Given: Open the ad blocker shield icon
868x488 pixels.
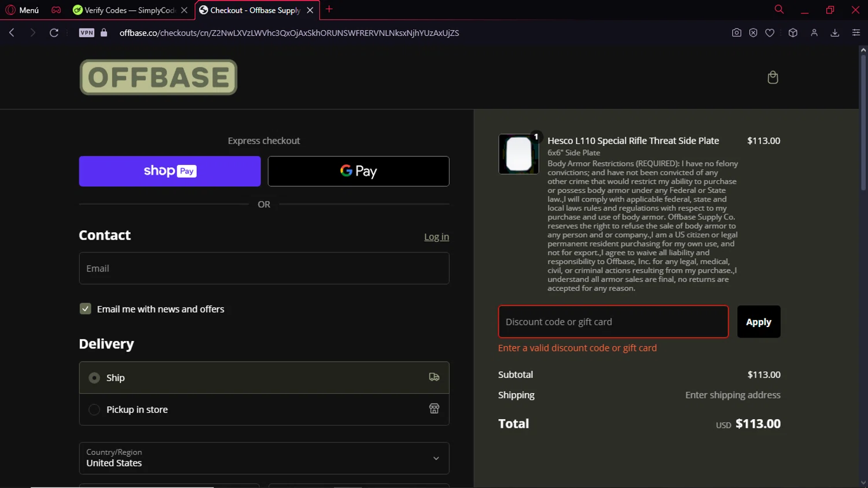Looking at the screenshot, I should [753, 33].
